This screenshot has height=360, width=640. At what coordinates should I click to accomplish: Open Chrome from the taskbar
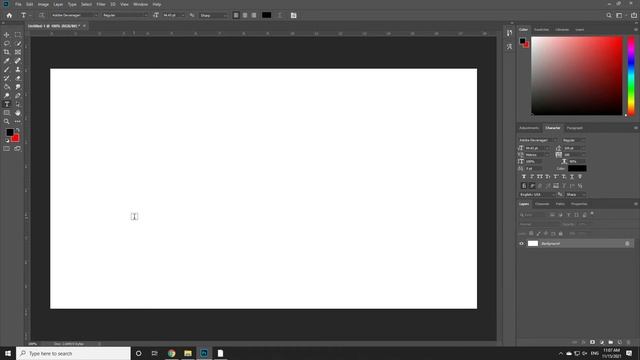[171, 353]
